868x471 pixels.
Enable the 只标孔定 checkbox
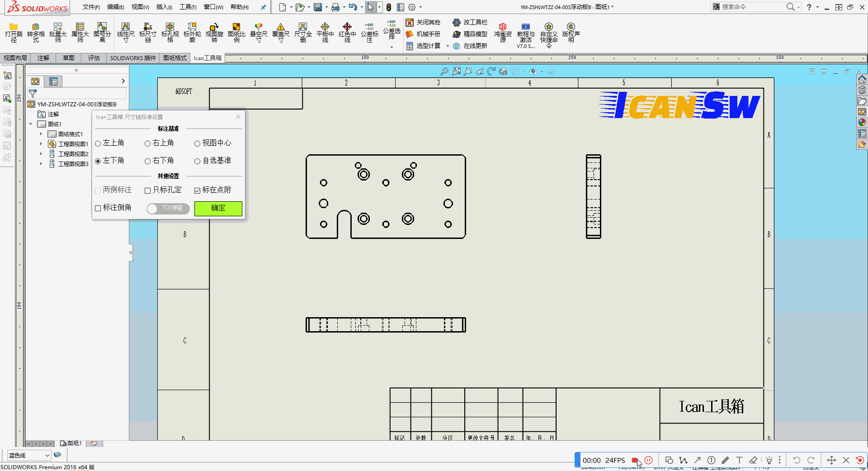pyautogui.click(x=148, y=190)
